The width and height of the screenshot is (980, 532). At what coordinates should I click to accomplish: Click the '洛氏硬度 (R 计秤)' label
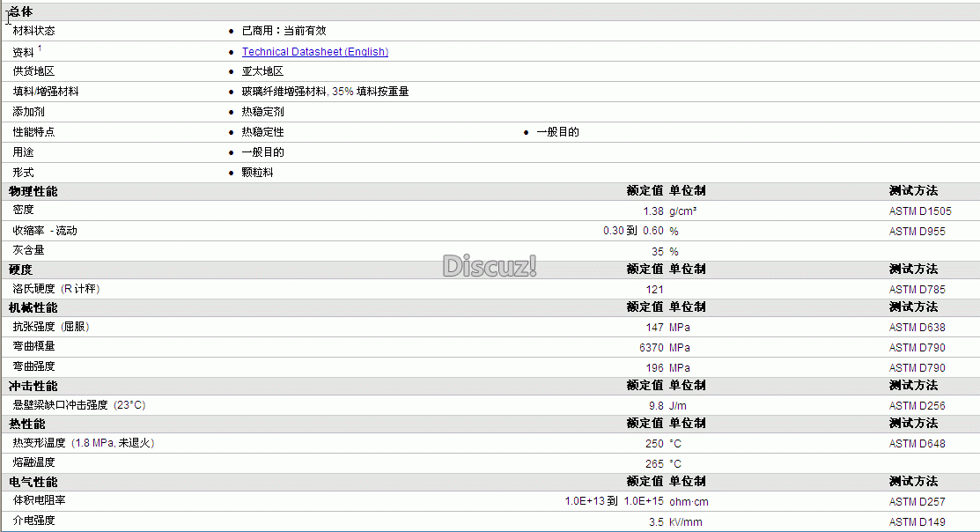pyautogui.click(x=56, y=289)
